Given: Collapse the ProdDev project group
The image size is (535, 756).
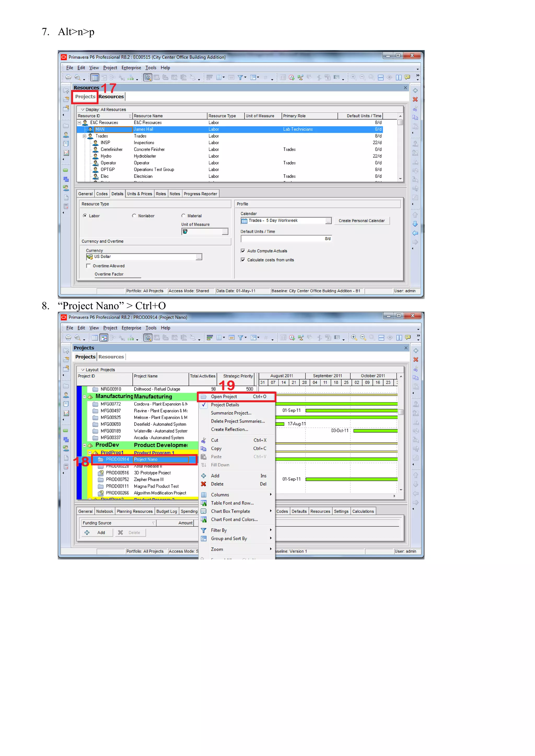Looking at the screenshot, I should (x=85, y=445).
